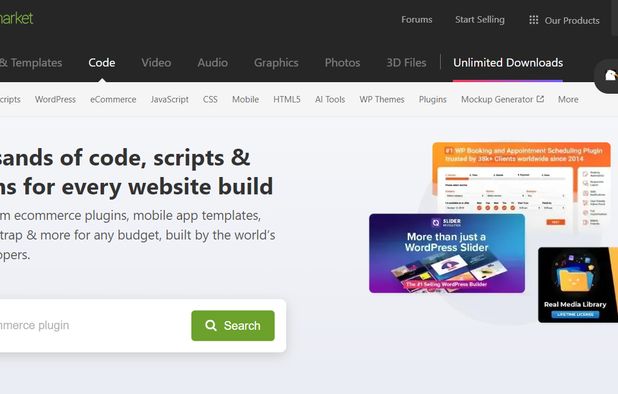Select the CSS subcategory
618x394 pixels.
point(210,99)
